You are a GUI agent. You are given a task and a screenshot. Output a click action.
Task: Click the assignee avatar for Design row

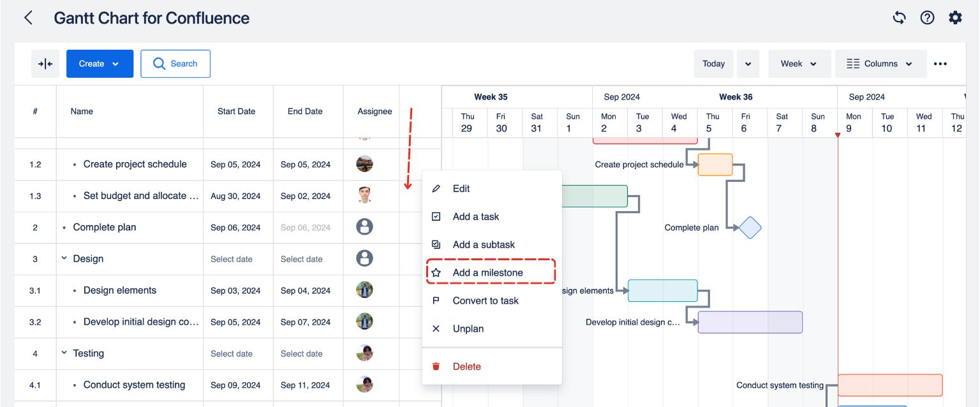tap(364, 258)
